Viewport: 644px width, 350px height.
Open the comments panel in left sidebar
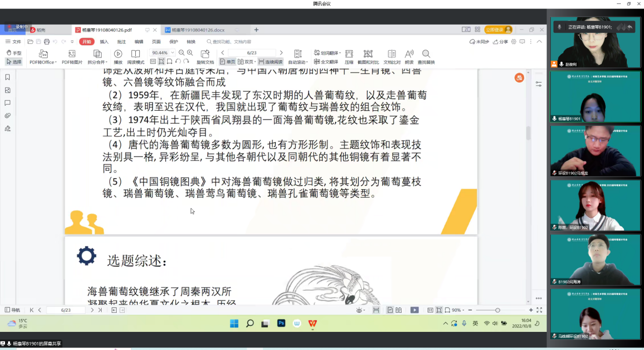[8, 103]
